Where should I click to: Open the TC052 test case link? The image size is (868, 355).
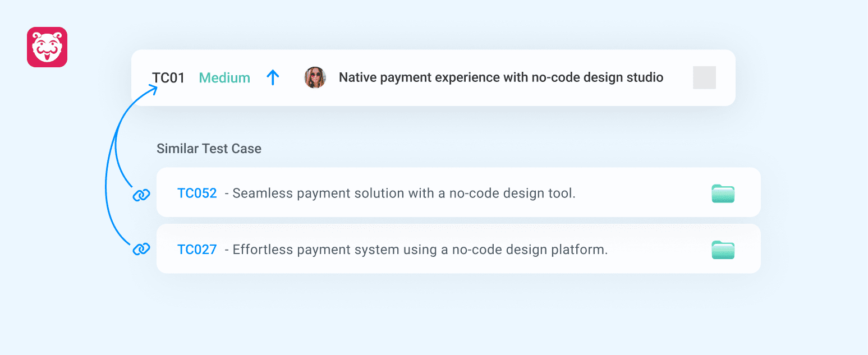click(x=197, y=192)
